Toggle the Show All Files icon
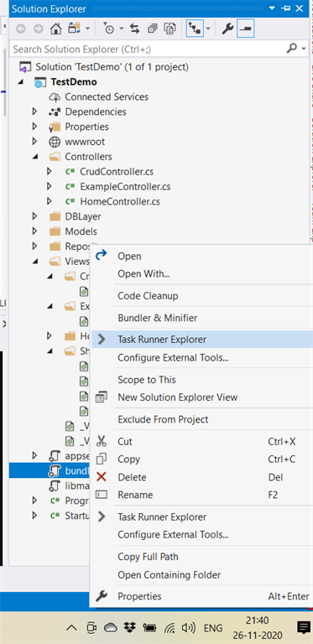This screenshot has height=644, width=313. (170, 29)
